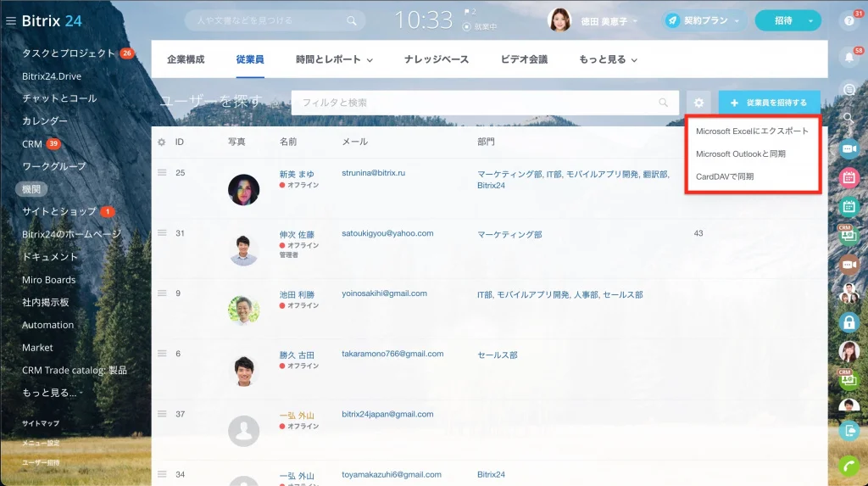Screen dimensions: 868x486
Task: Open row menu for employee ID 6
Action: click(x=162, y=354)
